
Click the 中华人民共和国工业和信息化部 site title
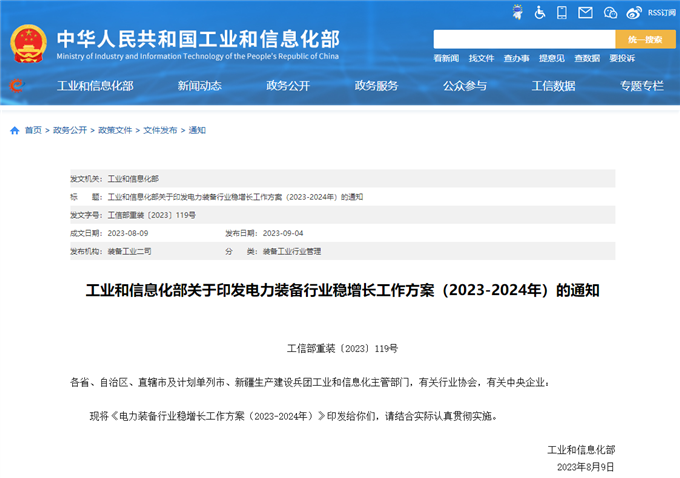point(198,39)
